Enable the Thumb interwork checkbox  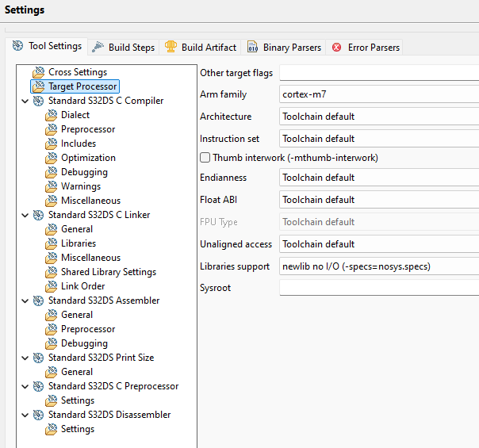point(205,158)
